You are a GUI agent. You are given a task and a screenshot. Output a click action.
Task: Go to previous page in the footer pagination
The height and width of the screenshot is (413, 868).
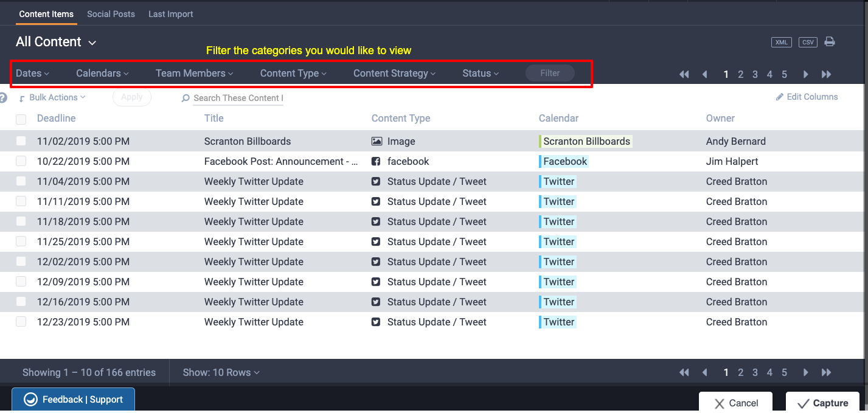click(x=705, y=372)
